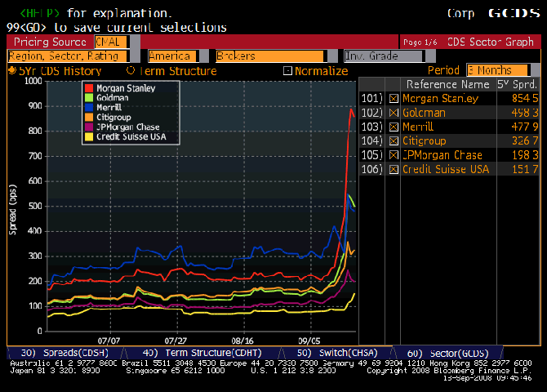The height and width of the screenshot is (392, 547).
Task: Click the yellow Credit Suisse USA legend marker
Action: coord(91,137)
